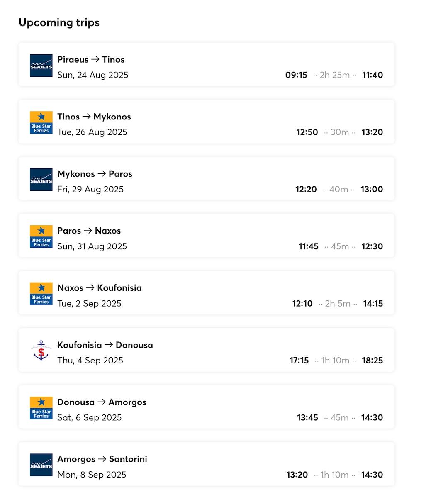
Task: Click Blue Star Ferries logo on Naxos–Koufonisia trip
Action: click(41, 294)
